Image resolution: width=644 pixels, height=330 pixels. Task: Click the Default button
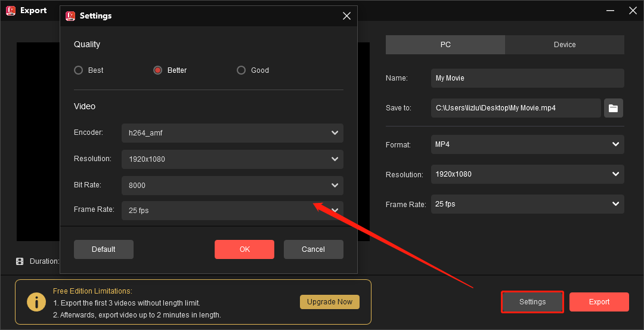pos(104,249)
